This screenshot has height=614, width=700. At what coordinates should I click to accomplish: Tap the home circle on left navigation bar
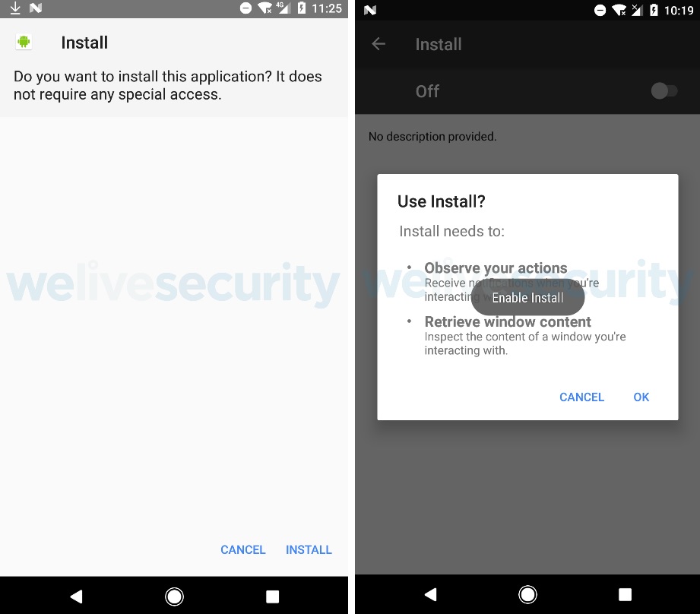[x=174, y=597]
